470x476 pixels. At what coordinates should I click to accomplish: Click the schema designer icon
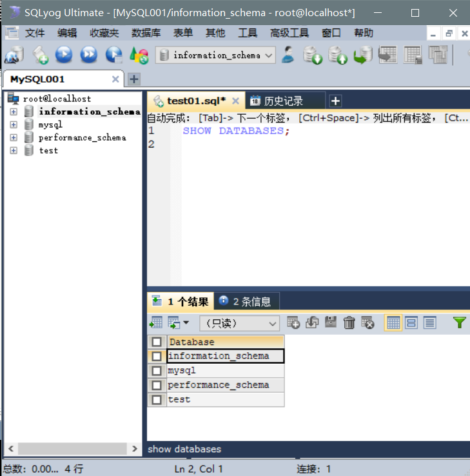click(438, 55)
